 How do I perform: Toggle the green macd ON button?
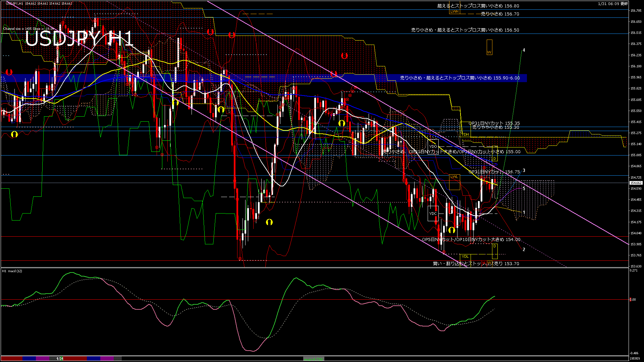coord(314,359)
